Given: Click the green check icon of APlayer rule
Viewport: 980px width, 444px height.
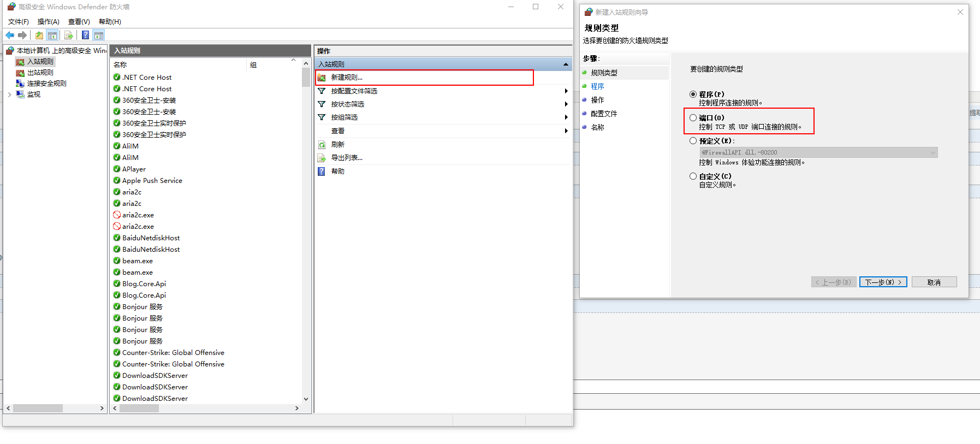Looking at the screenshot, I should (x=117, y=169).
